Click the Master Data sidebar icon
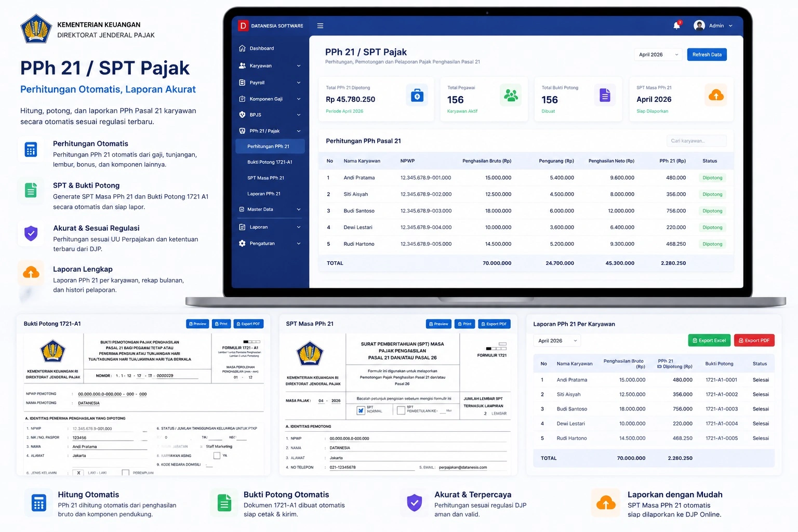Viewport: 798px width, 532px height. pyautogui.click(x=242, y=209)
